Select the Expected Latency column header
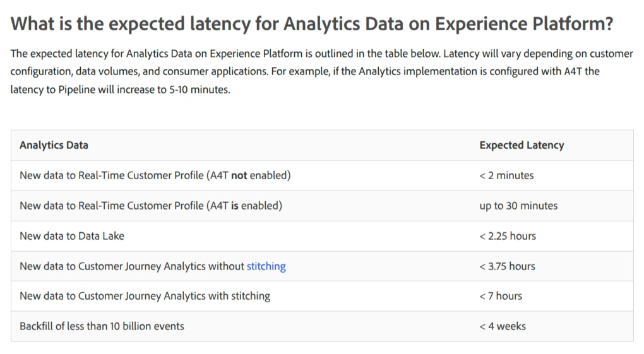 pos(522,145)
